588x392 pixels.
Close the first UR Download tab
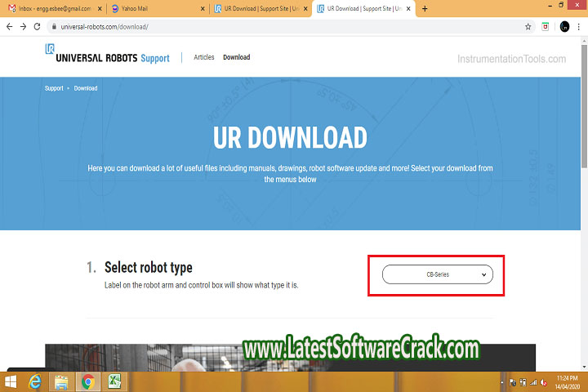pos(305,9)
